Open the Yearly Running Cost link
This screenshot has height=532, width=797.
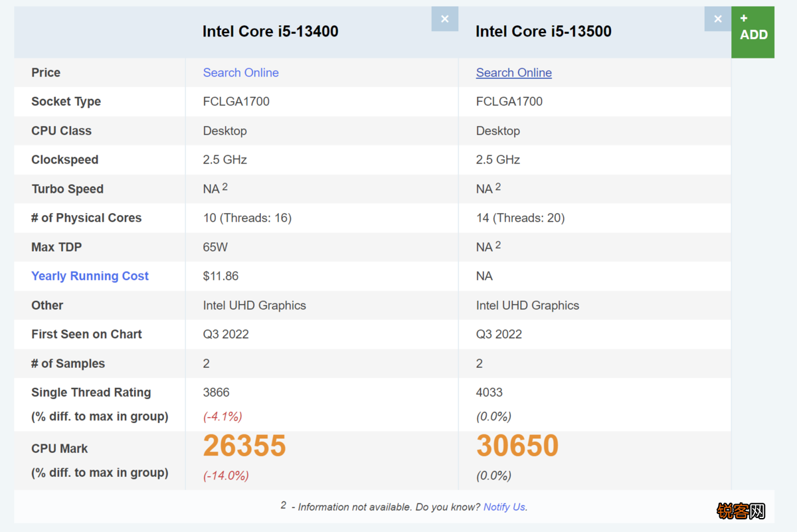click(x=90, y=276)
